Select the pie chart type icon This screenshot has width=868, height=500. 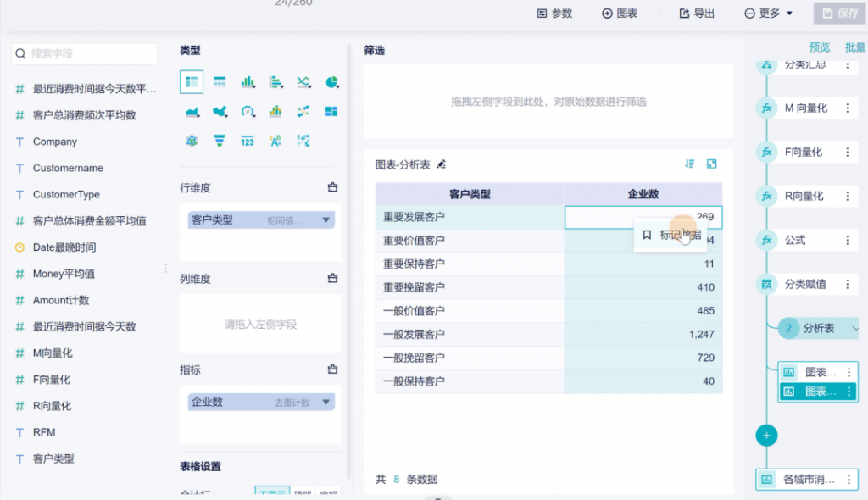332,82
